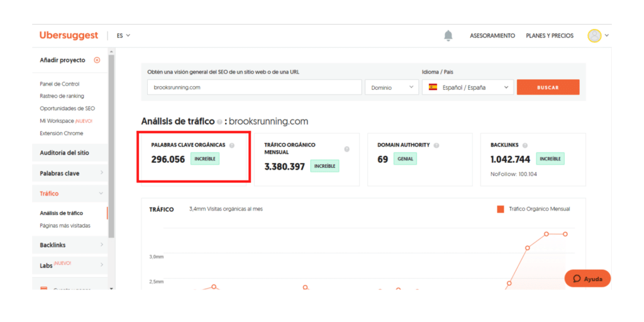Viewport: 644px width, 322px height.
Task: Click the info icon beside Domain Authority
Action: [436, 145]
